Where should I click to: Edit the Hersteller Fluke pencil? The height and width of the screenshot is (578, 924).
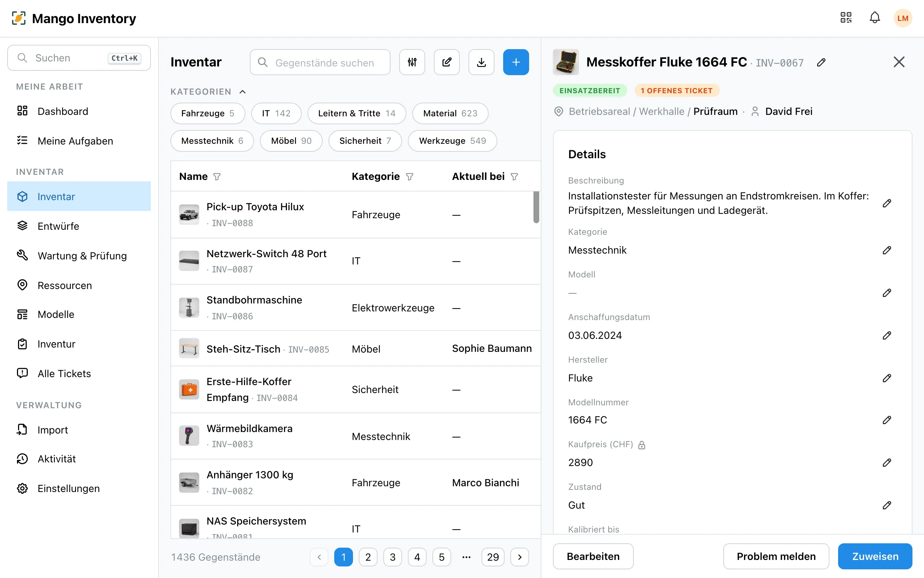click(x=886, y=378)
